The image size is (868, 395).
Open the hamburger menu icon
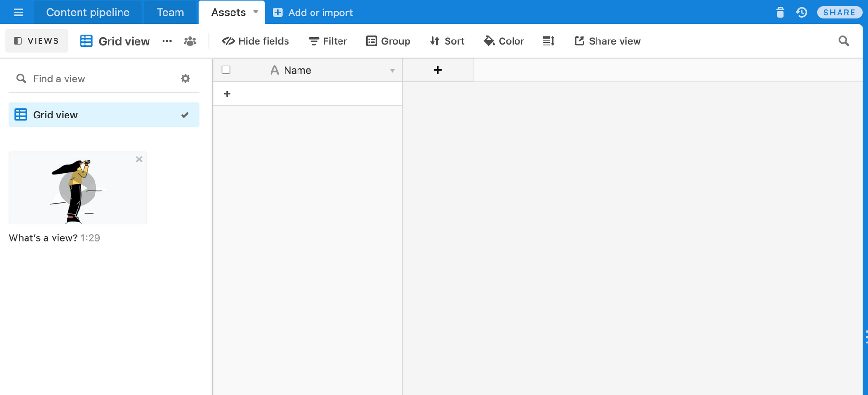tap(18, 13)
